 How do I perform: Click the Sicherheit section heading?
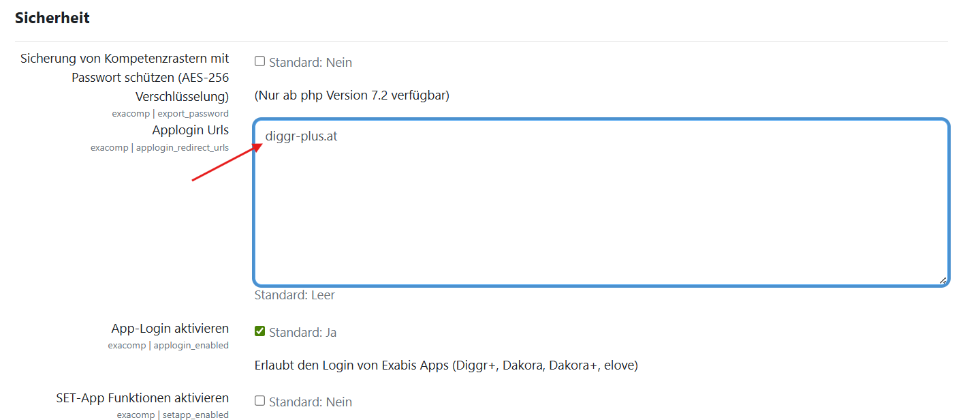pos(52,18)
